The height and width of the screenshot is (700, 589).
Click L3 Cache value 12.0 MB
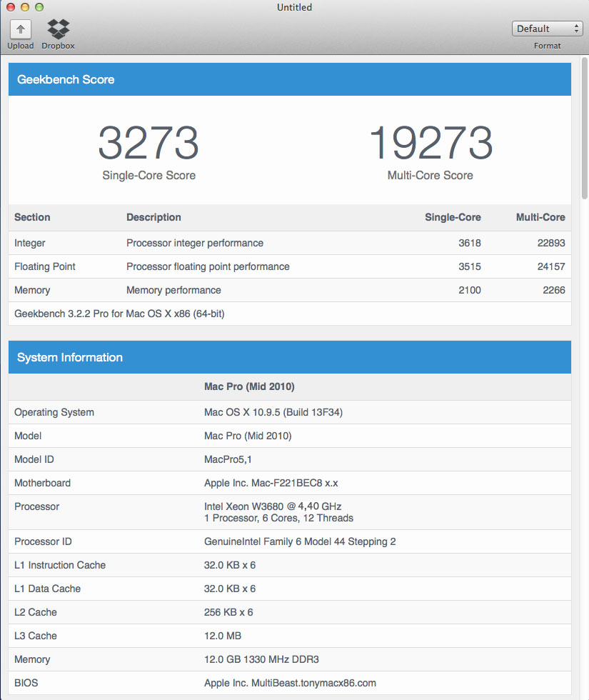(222, 636)
